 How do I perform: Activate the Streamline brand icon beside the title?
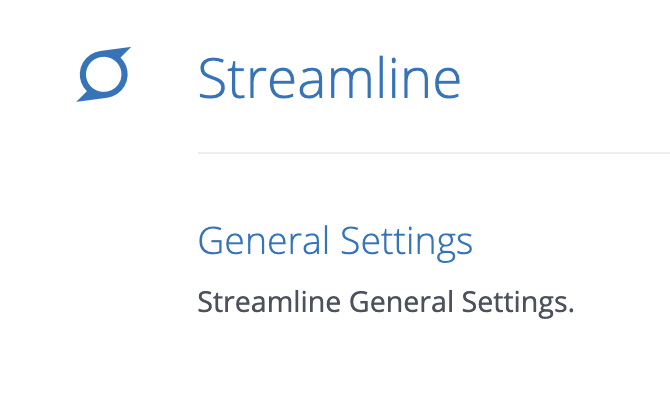pos(104,74)
